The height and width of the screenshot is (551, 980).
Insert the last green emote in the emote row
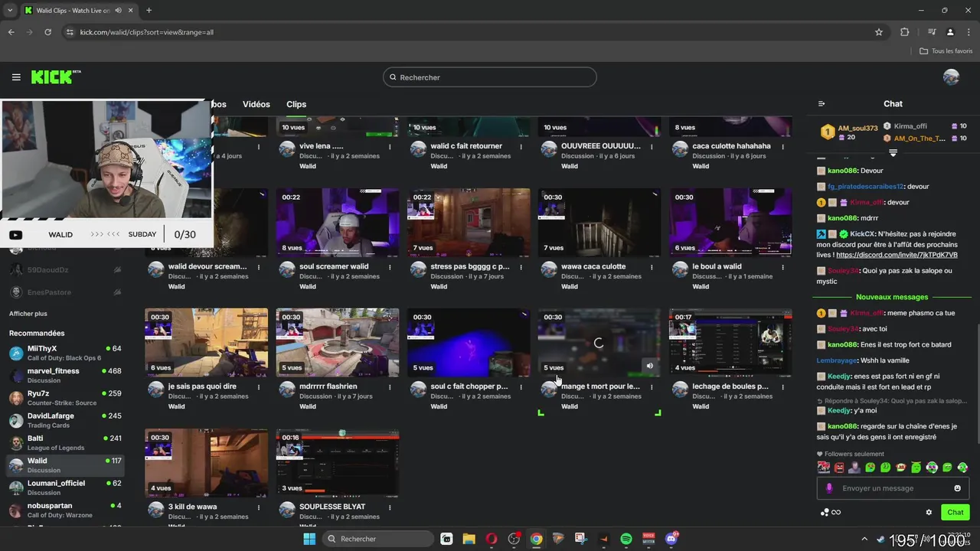pos(962,468)
